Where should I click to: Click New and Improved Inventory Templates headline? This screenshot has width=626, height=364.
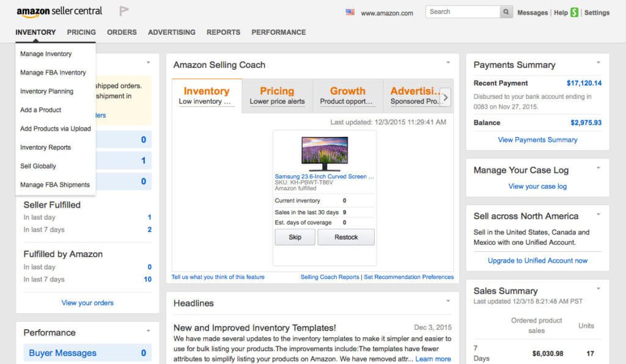(x=255, y=328)
